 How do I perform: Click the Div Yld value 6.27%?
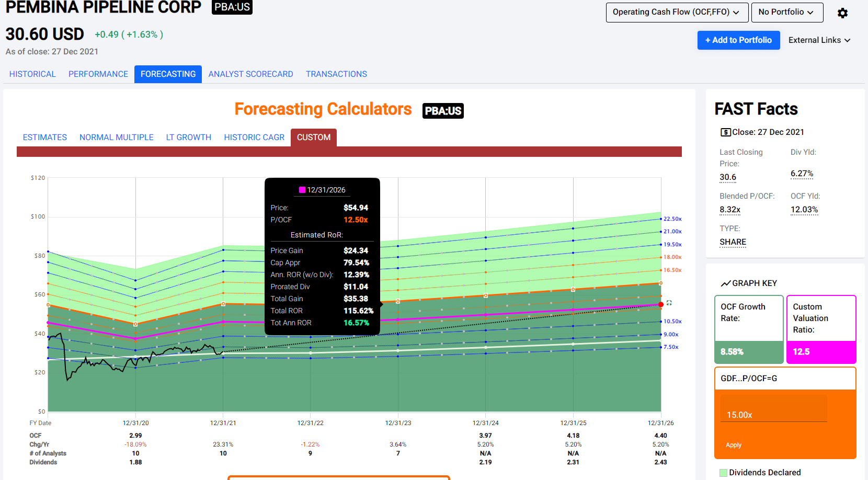point(802,174)
